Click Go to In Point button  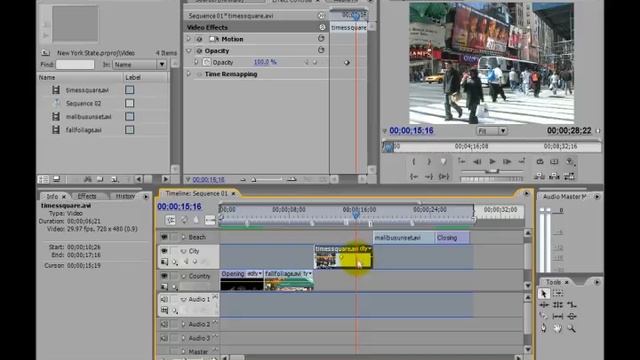(413, 176)
